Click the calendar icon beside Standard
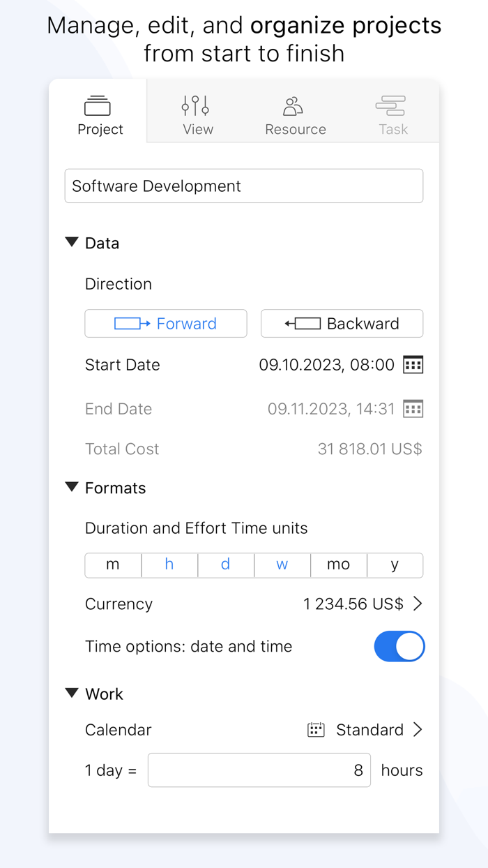 point(315,729)
